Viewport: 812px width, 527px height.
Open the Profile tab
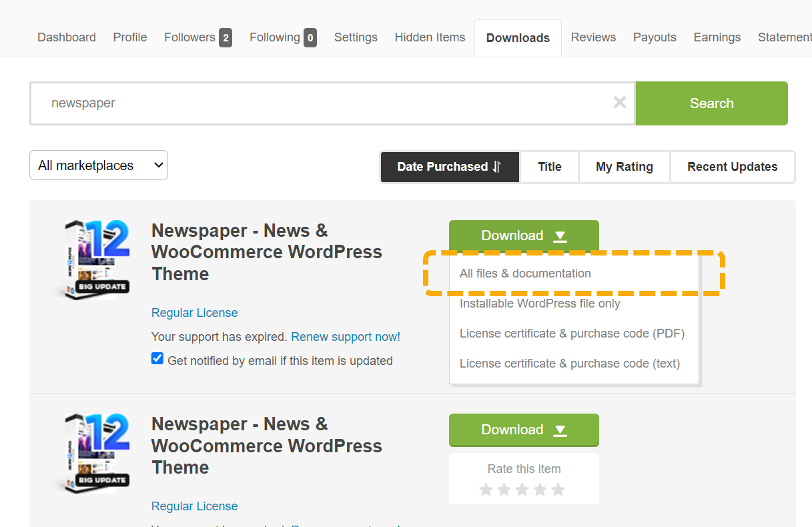tap(130, 37)
